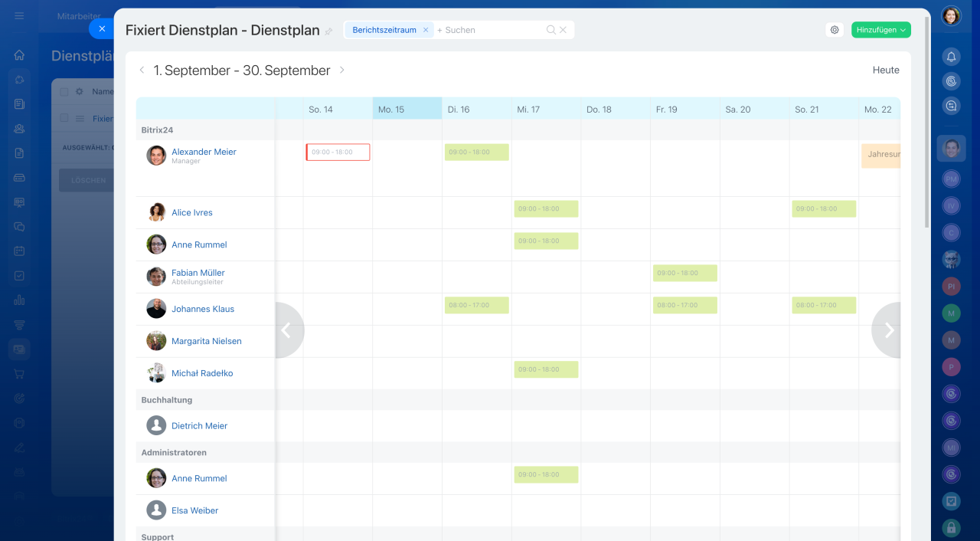The image size is (980, 541).
Task: Jump to today with Heute
Action: pyautogui.click(x=886, y=70)
